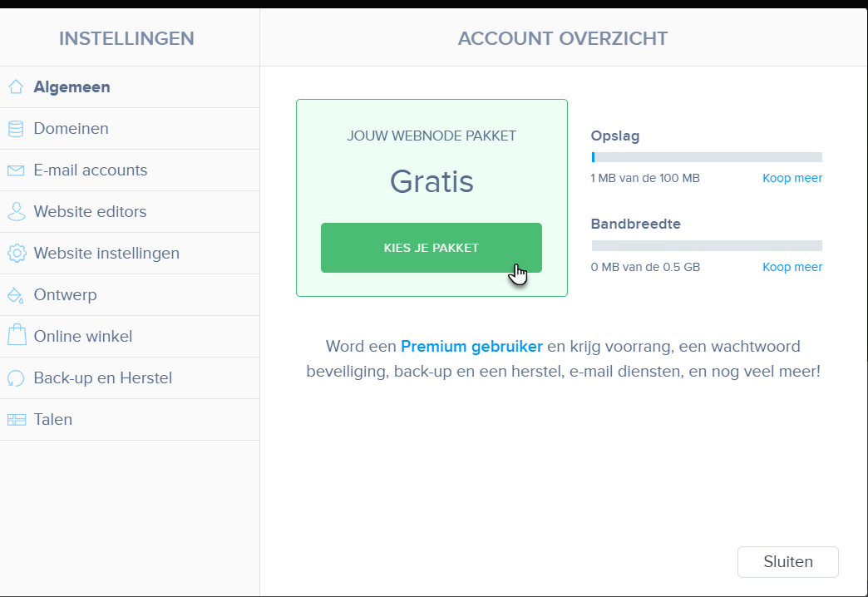Open the Talen settings section

coord(130,419)
